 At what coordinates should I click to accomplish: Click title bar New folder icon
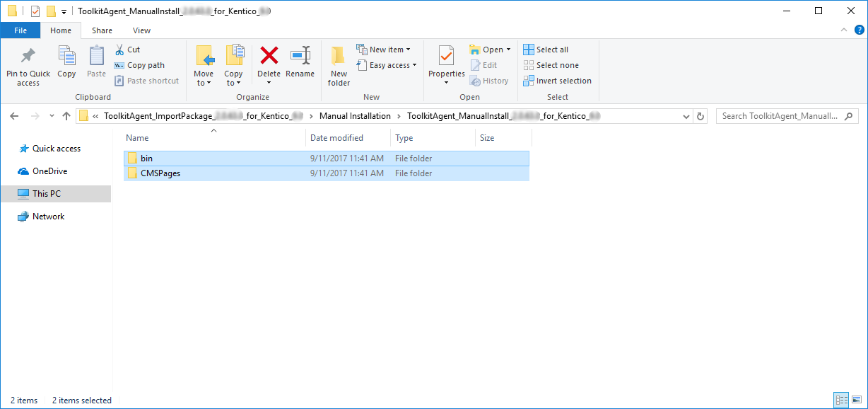50,11
